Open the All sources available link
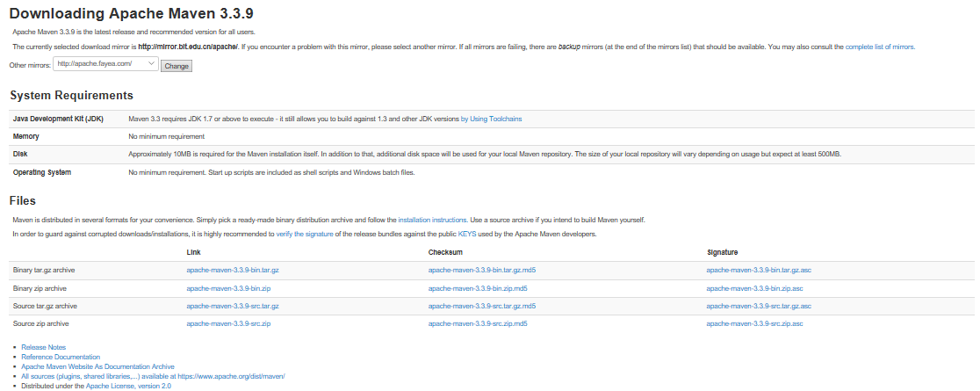Image resolution: width=980 pixels, height=391 pixels. coord(153,377)
